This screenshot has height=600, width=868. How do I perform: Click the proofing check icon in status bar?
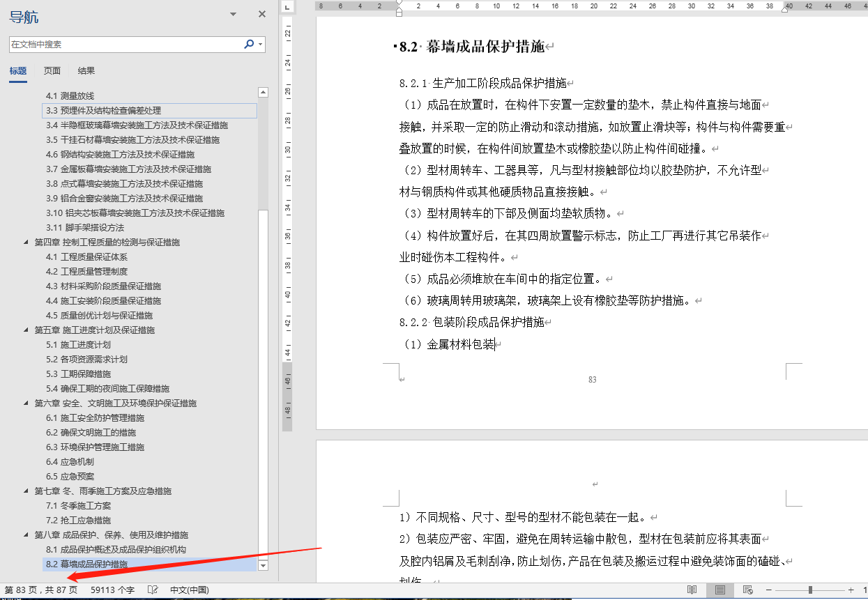pos(153,590)
